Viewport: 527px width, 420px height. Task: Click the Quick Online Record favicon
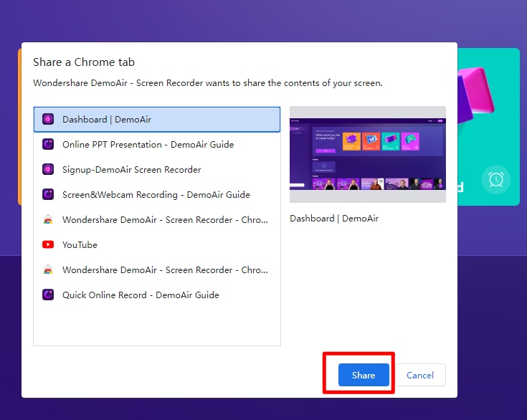coord(48,295)
